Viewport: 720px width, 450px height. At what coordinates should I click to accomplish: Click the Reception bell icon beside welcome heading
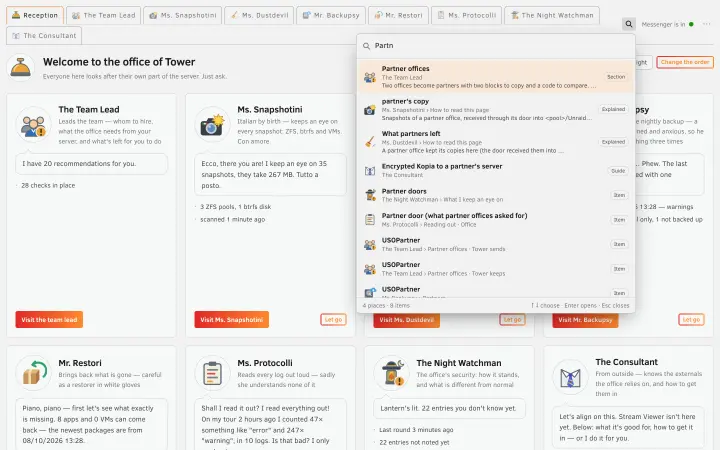point(21,68)
